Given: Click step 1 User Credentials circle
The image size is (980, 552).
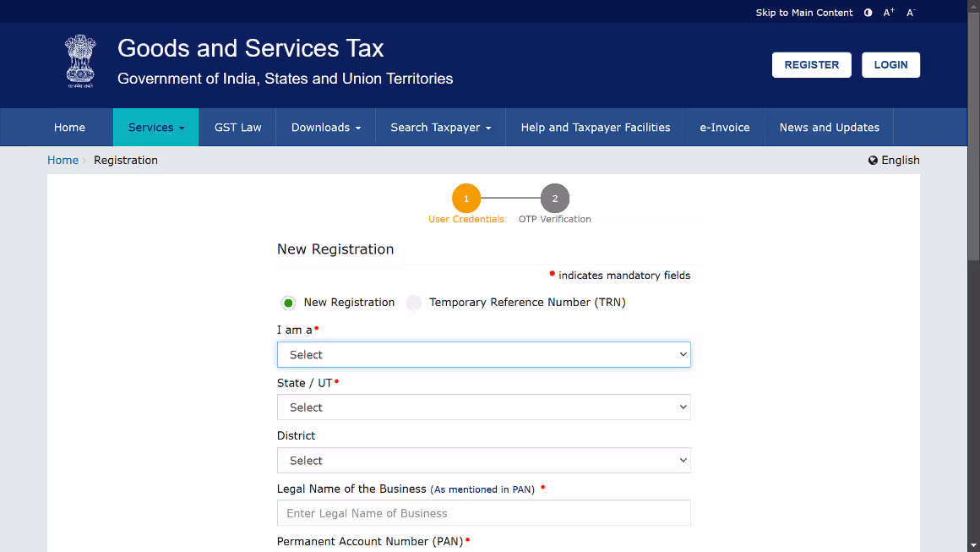Looking at the screenshot, I should (466, 198).
